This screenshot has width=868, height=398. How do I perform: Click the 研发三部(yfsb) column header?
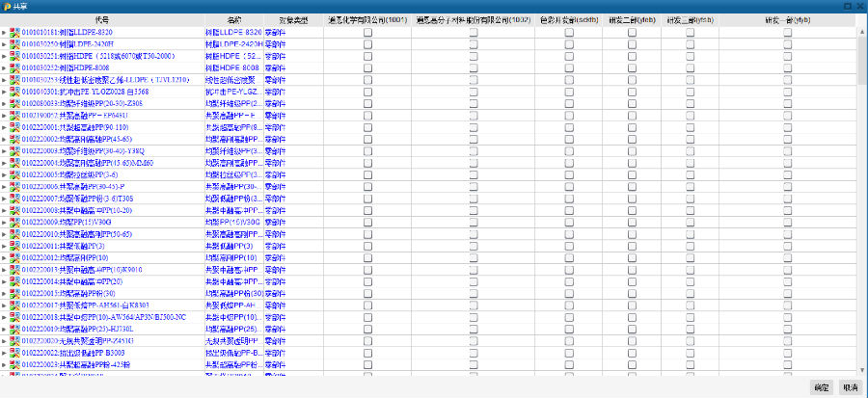pyautogui.click(x=691, y=20)
